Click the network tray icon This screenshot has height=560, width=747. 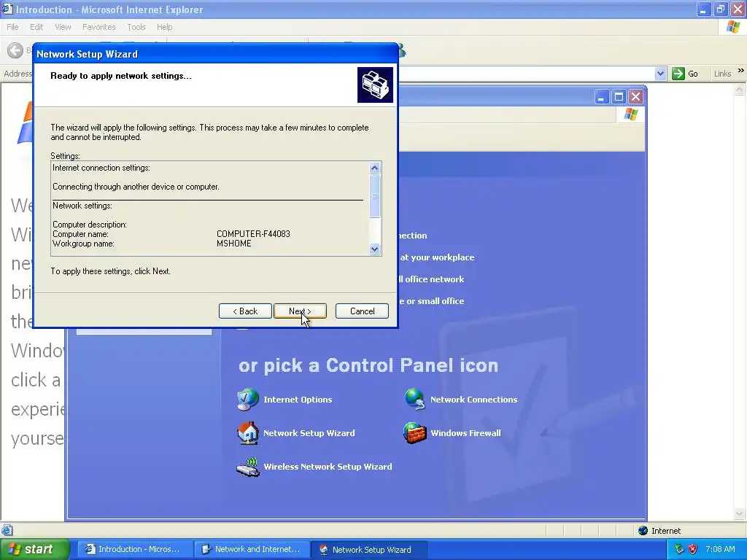pos(679,550)
